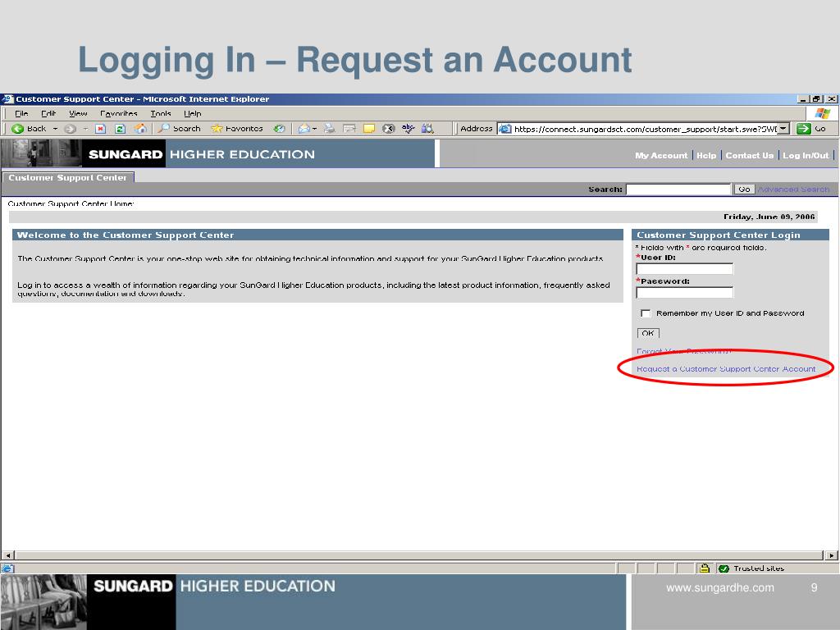Click the gray circle X toolbar icon

388,129
